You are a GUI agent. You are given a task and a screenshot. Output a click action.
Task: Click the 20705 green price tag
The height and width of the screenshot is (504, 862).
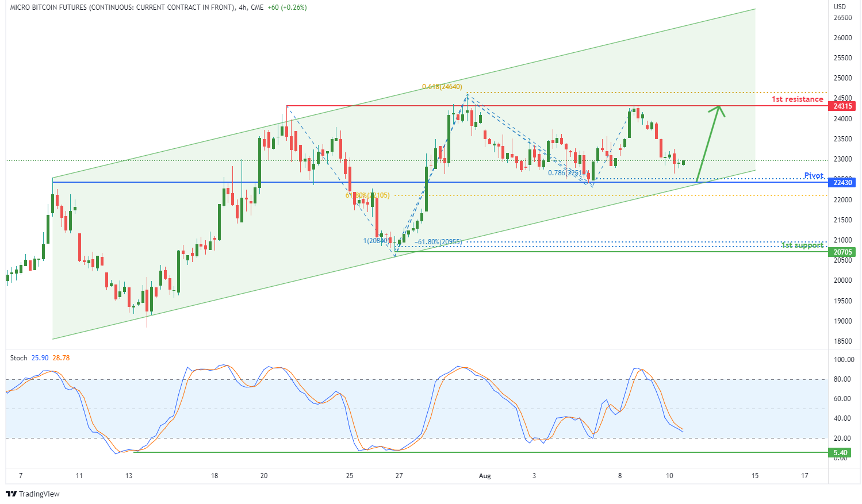(x=842, y=252)
